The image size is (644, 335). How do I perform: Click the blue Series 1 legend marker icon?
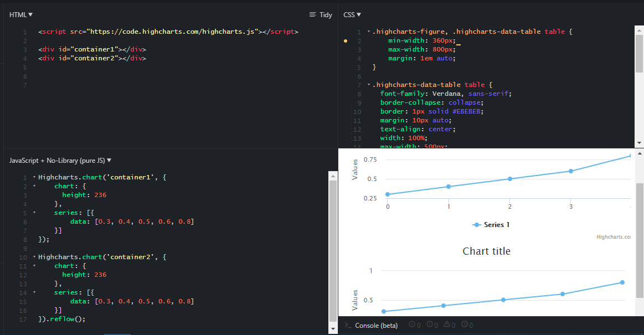pos(477,225)
